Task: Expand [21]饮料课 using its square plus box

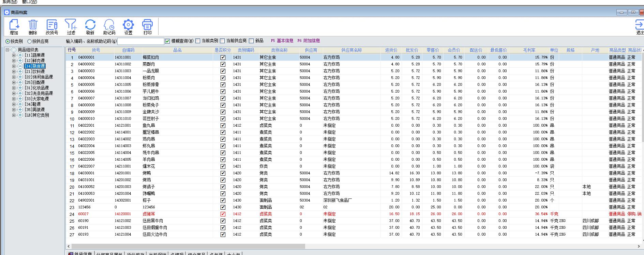Action: (14, 71)
